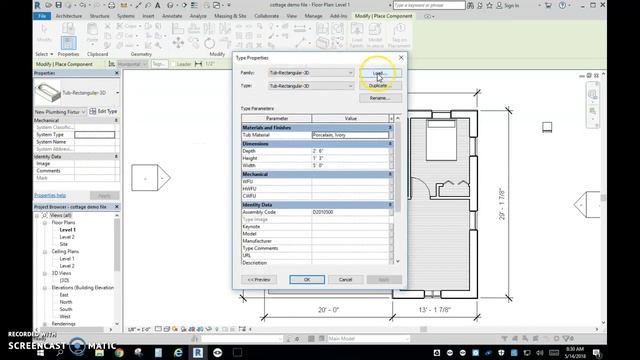Select the Move tool in Modify panel

pyautogui.click(x=178, y=43)
